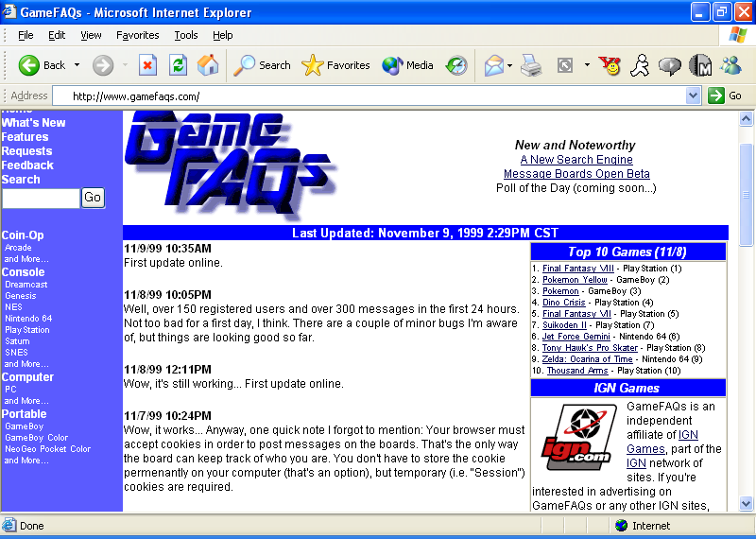The height and width of the screenshot is (539, 756).
Task: Click the address bar URL field
Action: (x=369, y=96)
